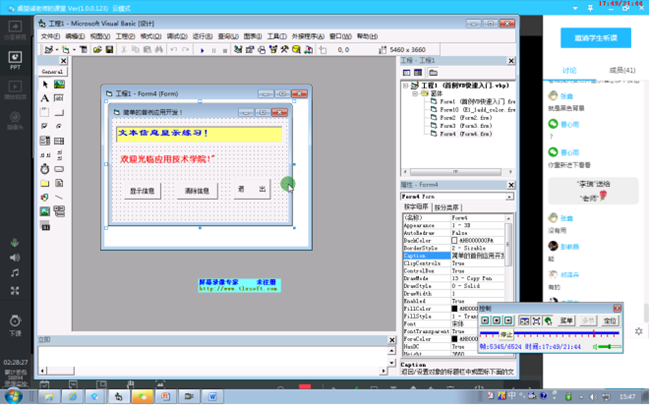Collapse the 窗体 folder node
Image resolution: width=650 pixels, height=406 pixels.
click(415, 94)
